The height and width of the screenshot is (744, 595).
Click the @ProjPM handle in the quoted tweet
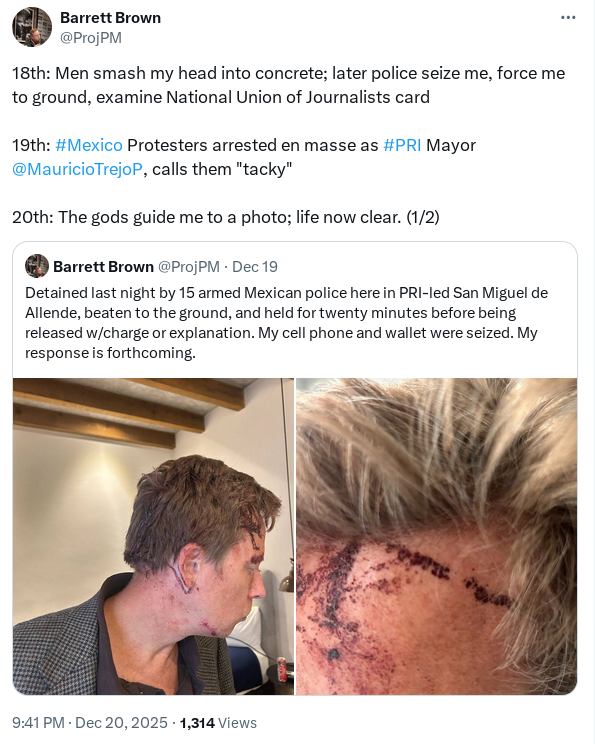[x=189, y=267]
